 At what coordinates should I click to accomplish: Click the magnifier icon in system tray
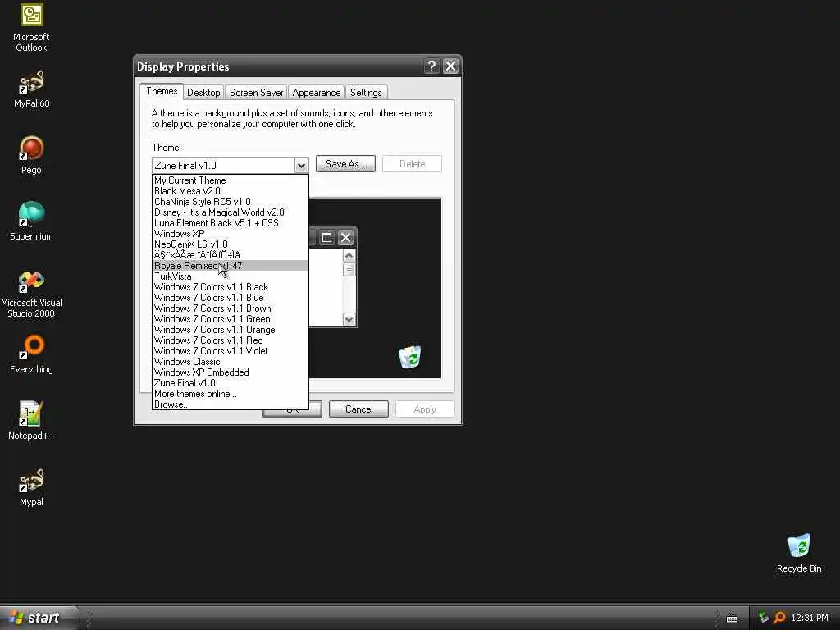[x=779, y=618]
